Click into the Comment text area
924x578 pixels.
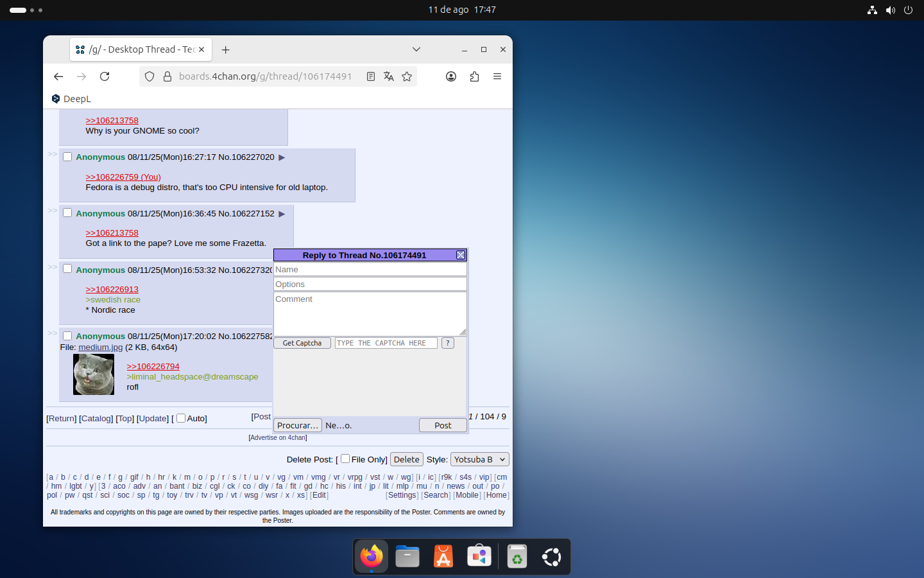370,314
